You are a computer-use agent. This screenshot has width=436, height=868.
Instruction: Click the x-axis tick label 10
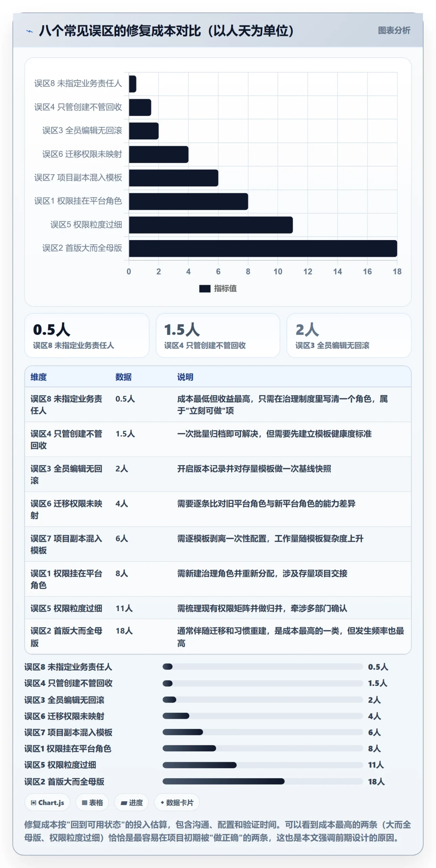(278, 271)
